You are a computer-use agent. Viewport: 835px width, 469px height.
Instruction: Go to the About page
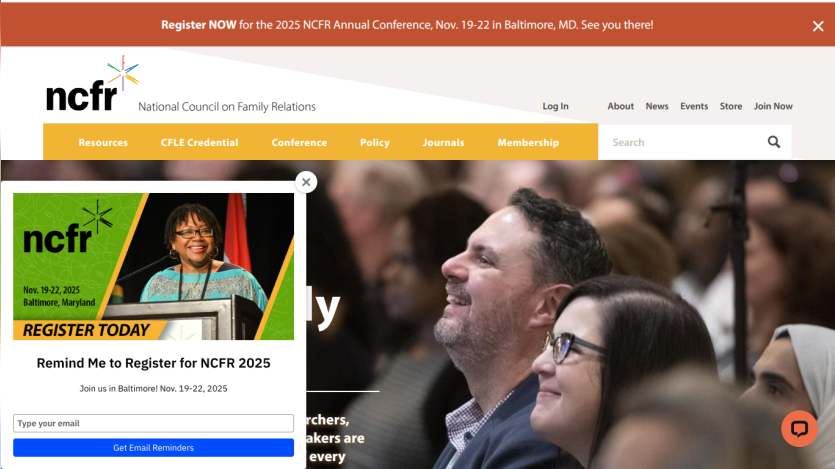(621, 106)
